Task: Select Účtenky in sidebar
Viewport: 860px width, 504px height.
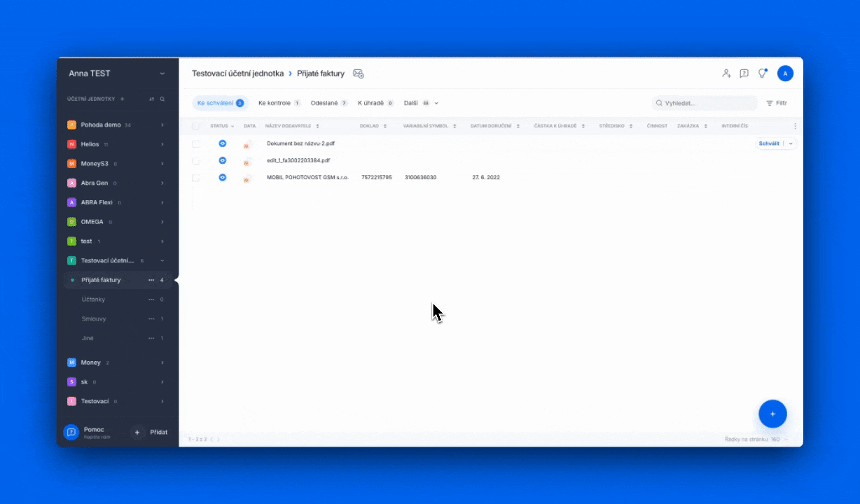Action: pyautogui.click(x=94, y=300)
